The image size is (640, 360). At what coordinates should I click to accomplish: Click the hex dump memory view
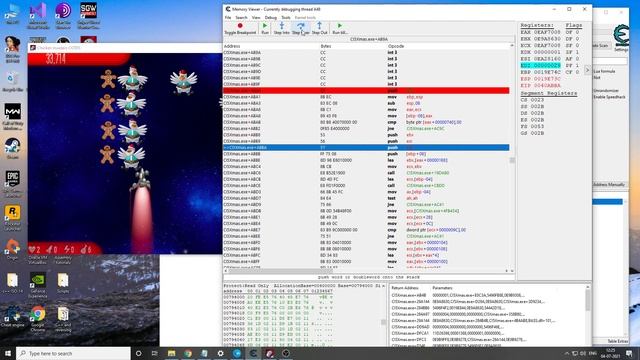click(x=303, y=316)
